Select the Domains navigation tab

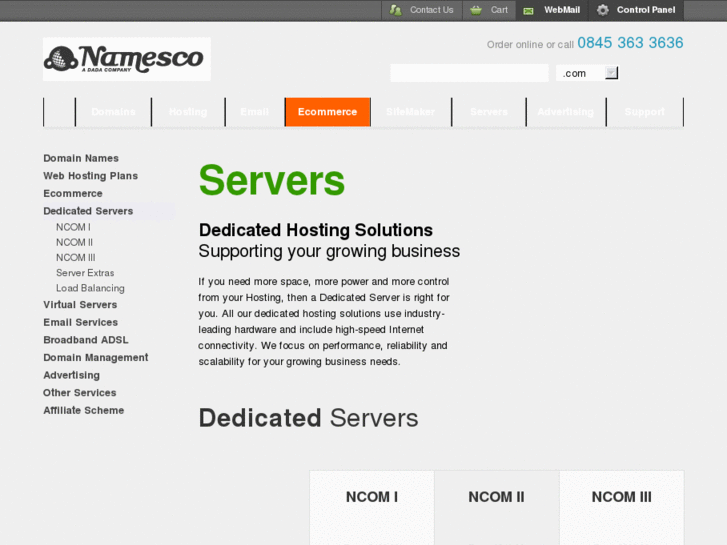[113, 112]
